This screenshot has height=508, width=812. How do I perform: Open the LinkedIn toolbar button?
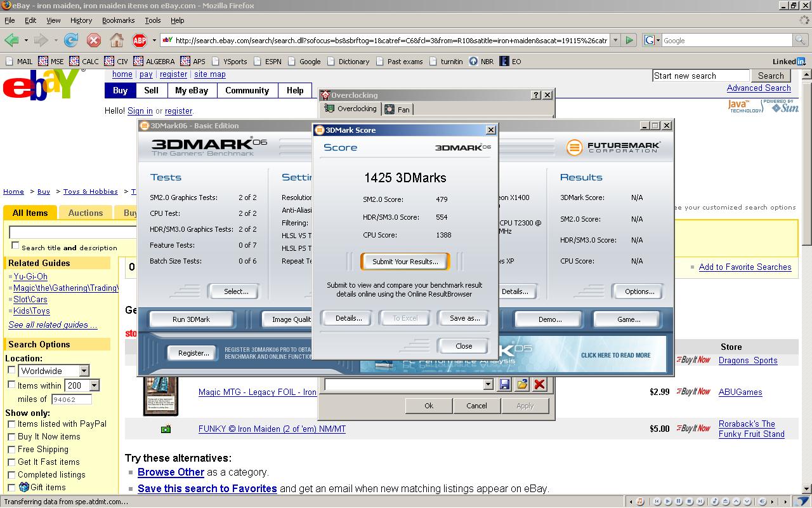[789, 62]
